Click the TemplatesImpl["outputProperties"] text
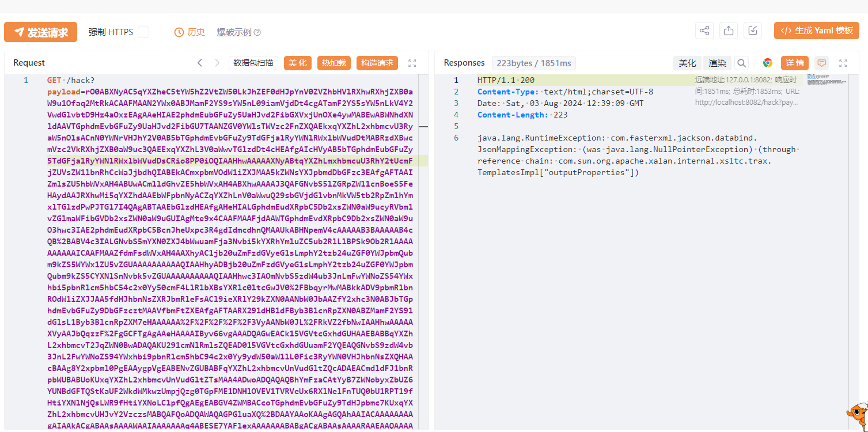868x432 pixels. [x=558, y=172]
